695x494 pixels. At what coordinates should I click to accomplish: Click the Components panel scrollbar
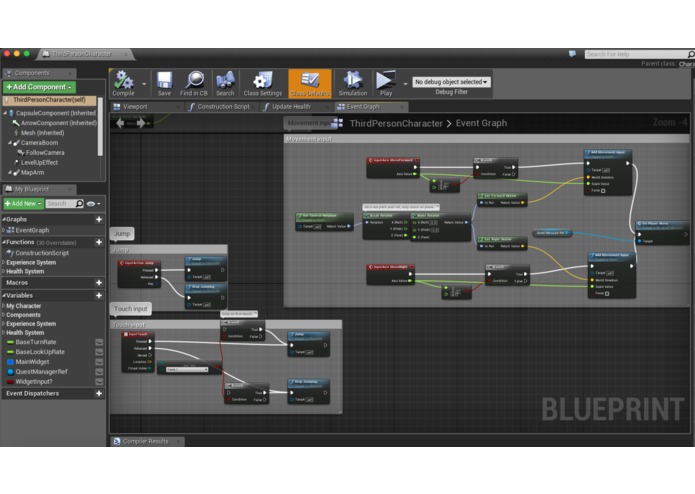coord(100,126)
